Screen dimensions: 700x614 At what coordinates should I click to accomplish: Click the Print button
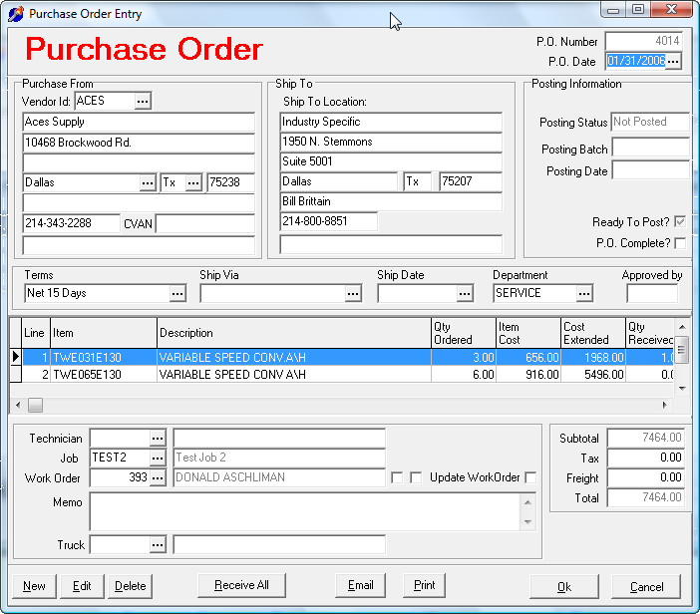pyautogui.click(x=424, y=585)
